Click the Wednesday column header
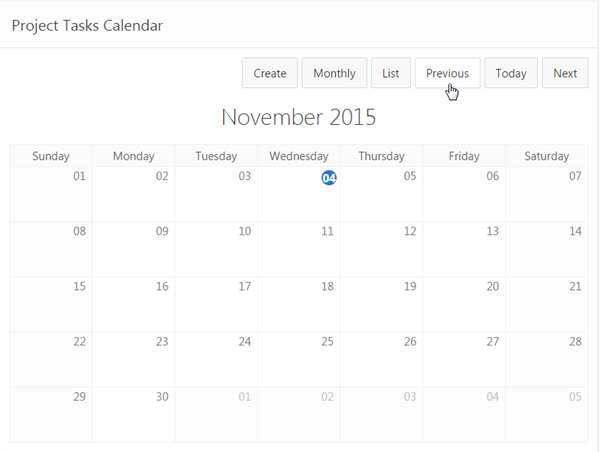 pyautogui.click(x=299, y=156)
